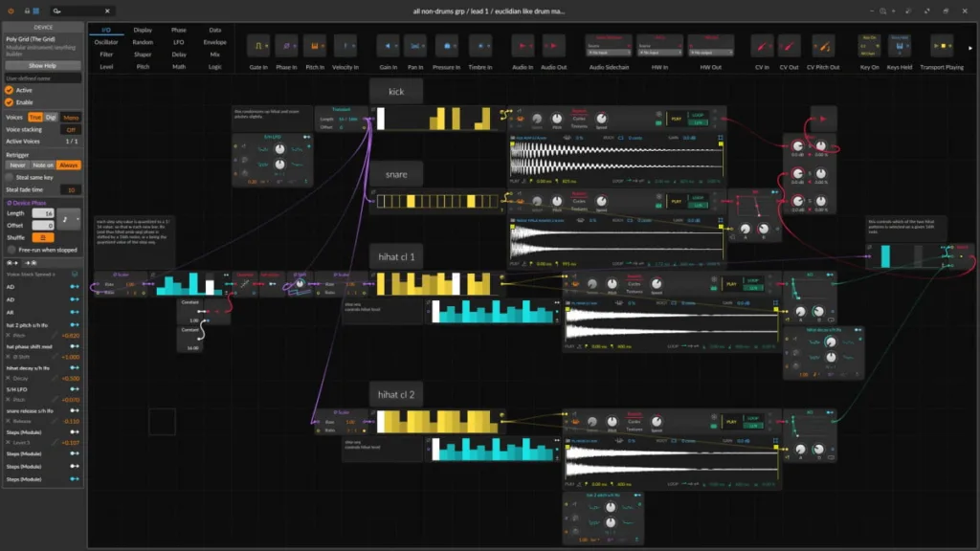Viewport: 980px width, 551px height.
Task: Disable the device Active checkbox
Action: [x=9, y=91]
